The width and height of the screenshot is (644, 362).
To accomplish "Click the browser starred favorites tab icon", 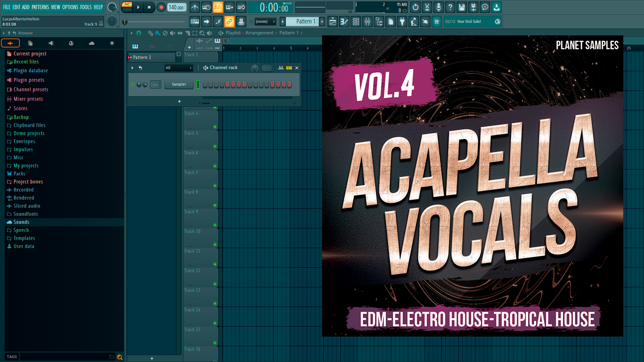I will pos(112,43).
